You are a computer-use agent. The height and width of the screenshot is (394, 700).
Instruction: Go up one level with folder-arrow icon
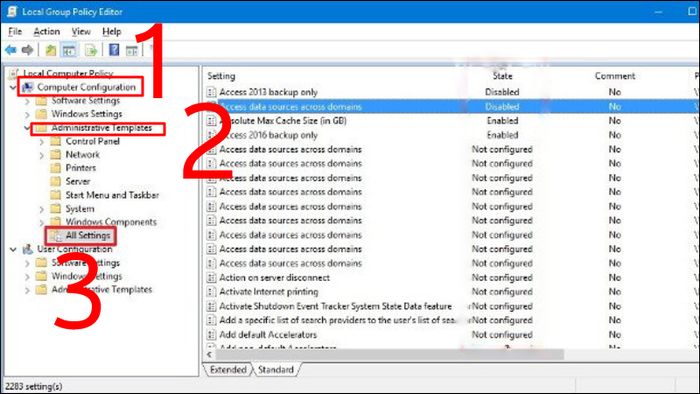coord(50,50)
